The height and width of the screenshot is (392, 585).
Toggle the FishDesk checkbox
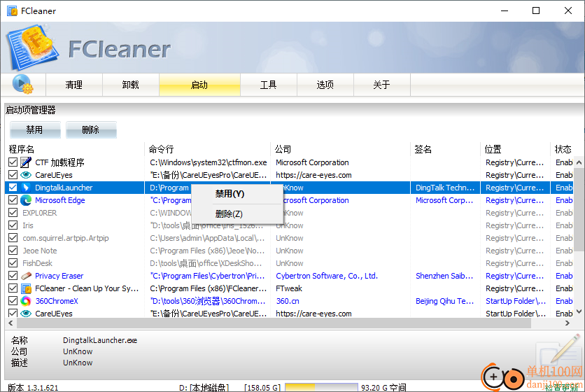click(13, 262)
